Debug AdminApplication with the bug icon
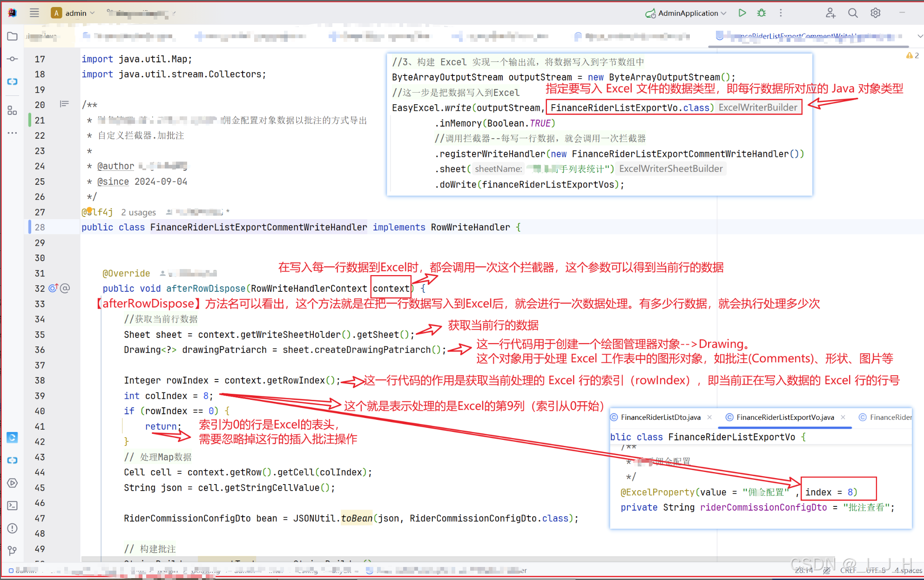This screenshot has height=580, width=924. click(x=762, y=13)
